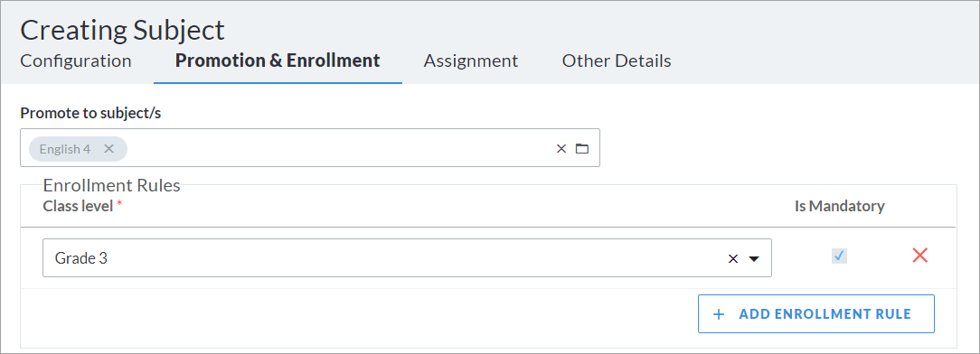Click the plus icon on Add Enrollment Rule

pyautogui.click(x=719, y=314)
